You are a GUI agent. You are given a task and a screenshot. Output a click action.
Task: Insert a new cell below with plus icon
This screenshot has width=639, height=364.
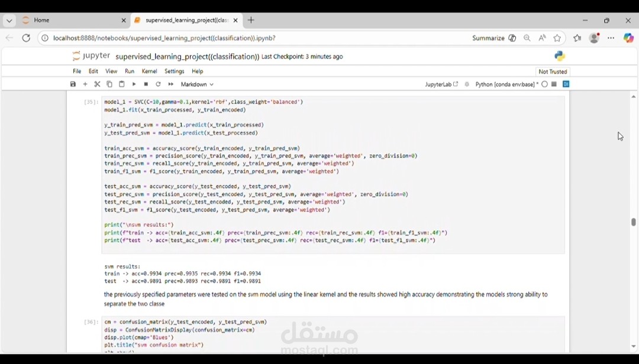click(x=85, y=84)
